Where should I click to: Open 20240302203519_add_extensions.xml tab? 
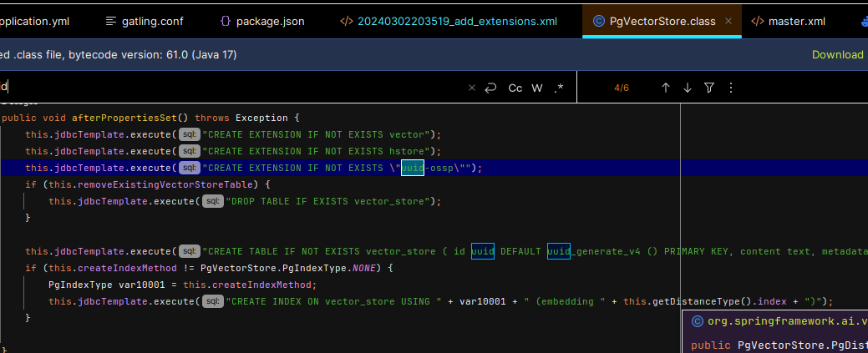449,21
